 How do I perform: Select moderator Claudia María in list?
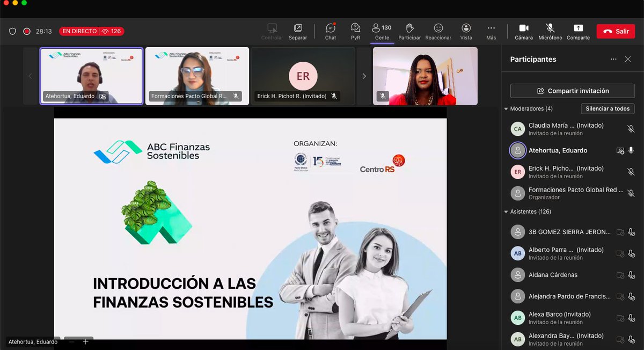pos(572,129)
